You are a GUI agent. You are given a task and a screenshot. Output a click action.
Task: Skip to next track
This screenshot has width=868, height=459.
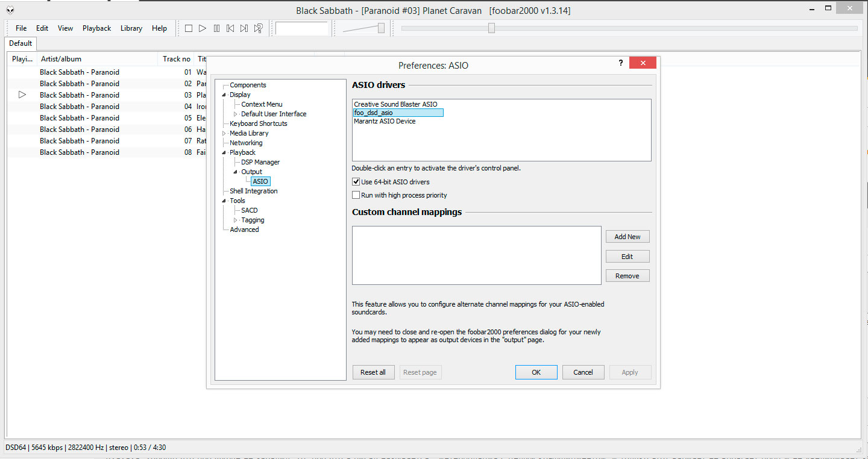coord(244,28)
